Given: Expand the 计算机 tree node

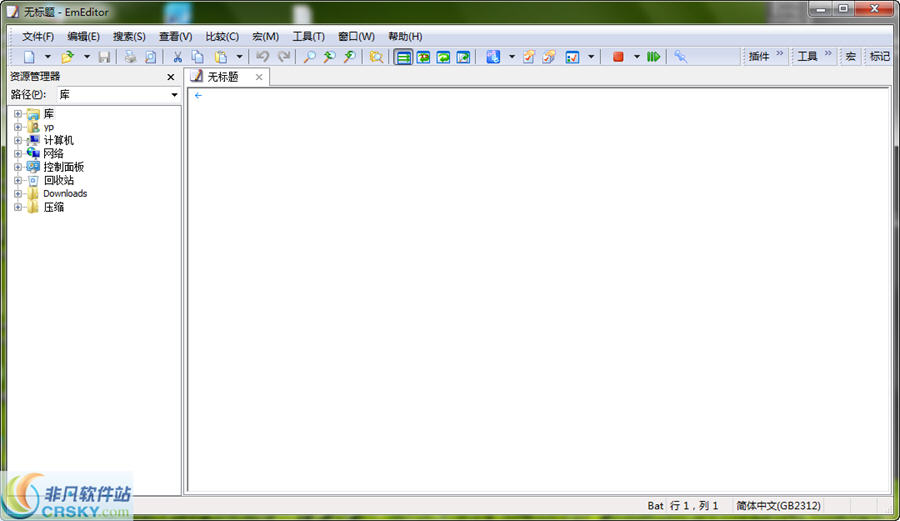Looking at the screenshot, I should click(x=18, y=140).
